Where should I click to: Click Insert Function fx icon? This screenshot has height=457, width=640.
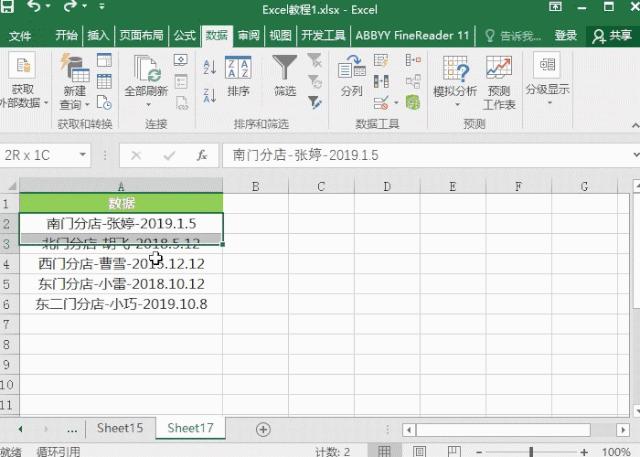[x=202, y=155]
